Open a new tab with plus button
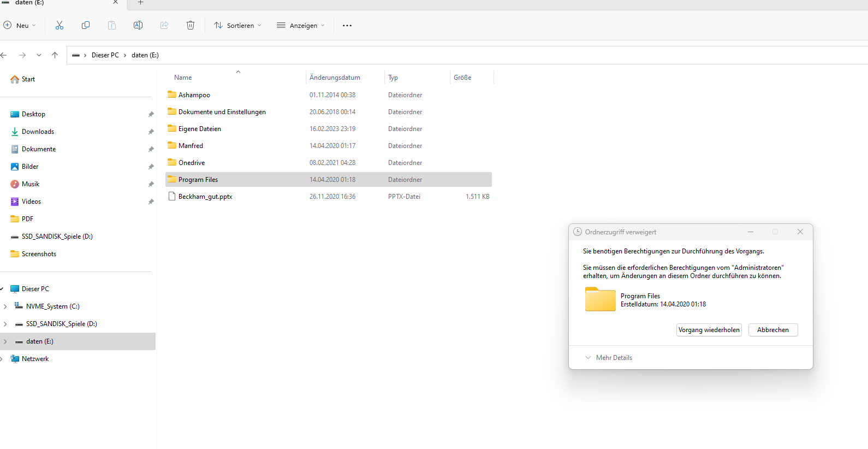The height and width of the screenshot is (449, 868). pyautogui.click(x=140, y=3)
